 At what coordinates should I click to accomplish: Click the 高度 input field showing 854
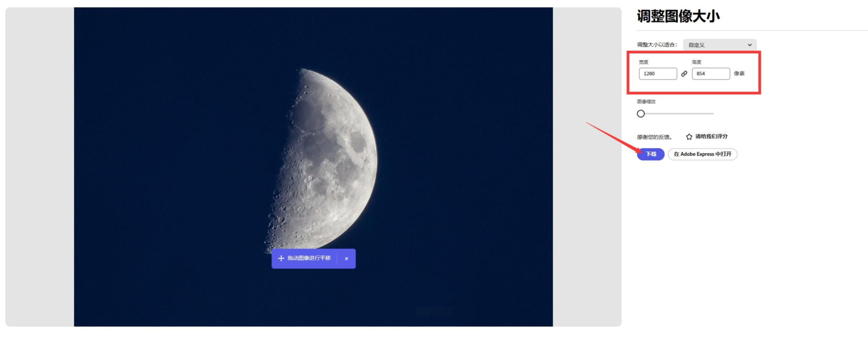[x=711, y=74]
